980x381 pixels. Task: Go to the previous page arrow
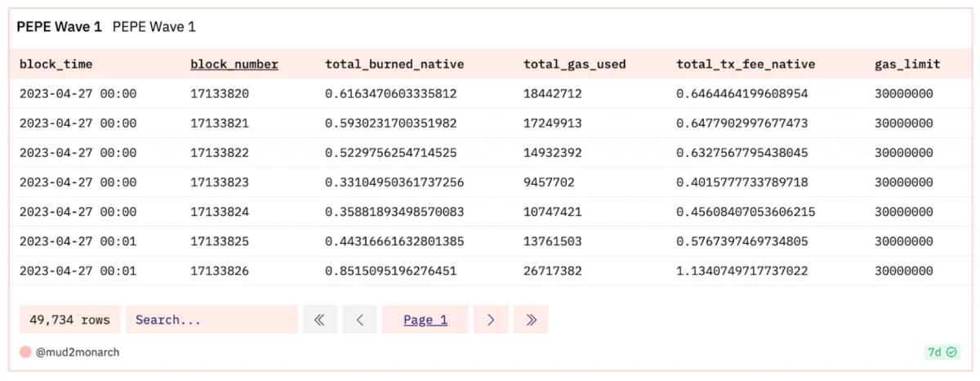(x=359, y=320)
